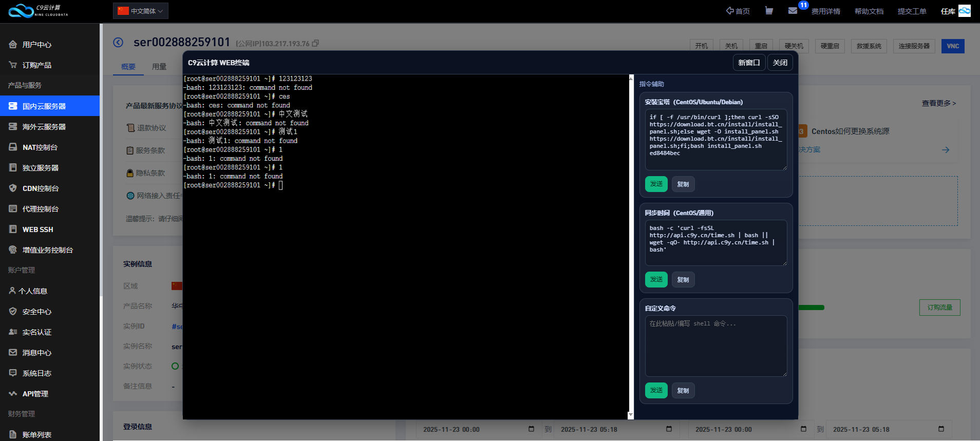The height and width of the screenshot is (441, 980).
Task: Click the 代理控制台 sidebar icon
Action: click(x=13, y=208)
